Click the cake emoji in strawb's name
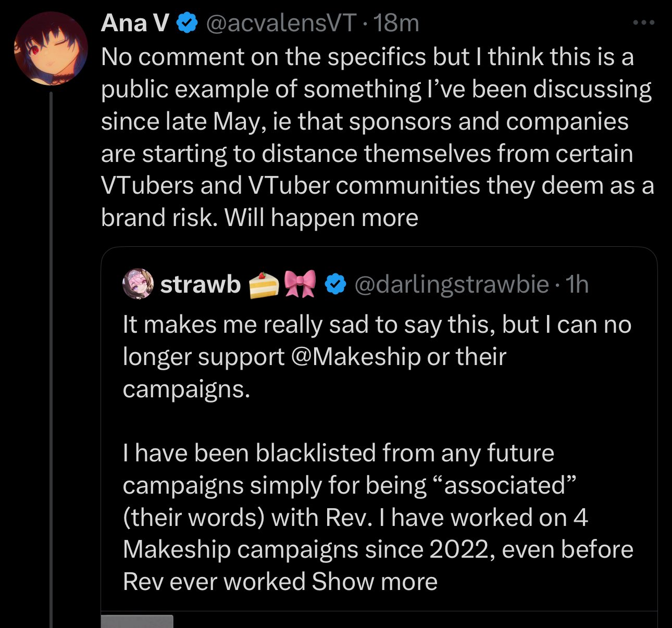The width and height of the screenshot is (672, 628). pos(263,284)
